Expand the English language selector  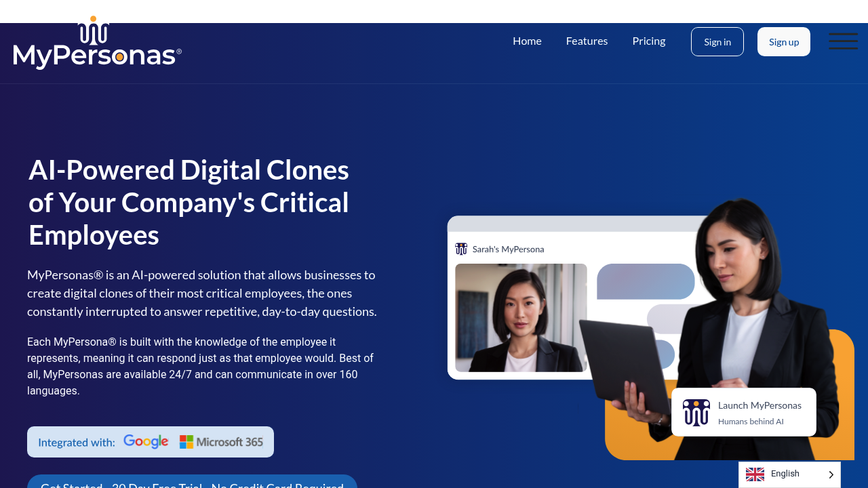coord(789,474)
